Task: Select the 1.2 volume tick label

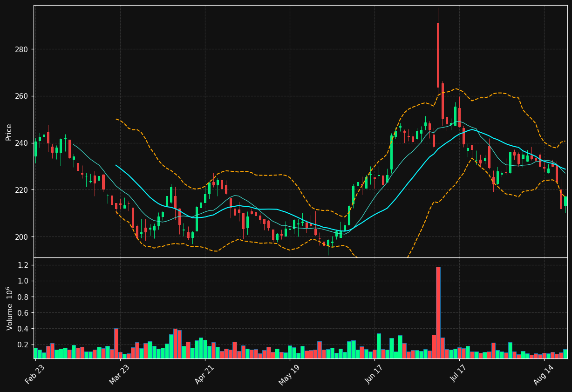Action: pos(24,265)
